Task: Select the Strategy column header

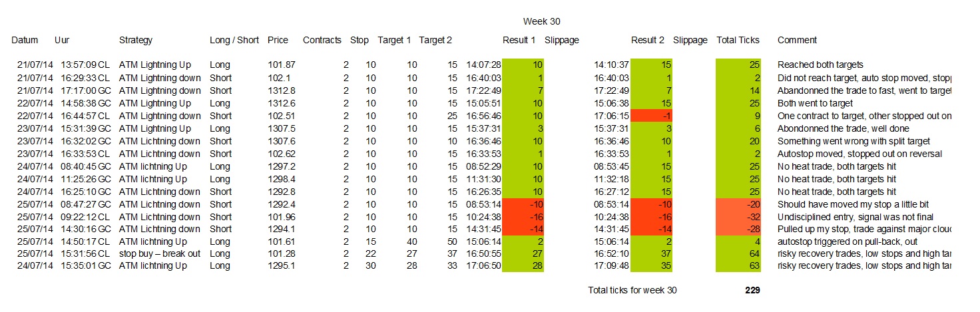Action: [136, 40]
